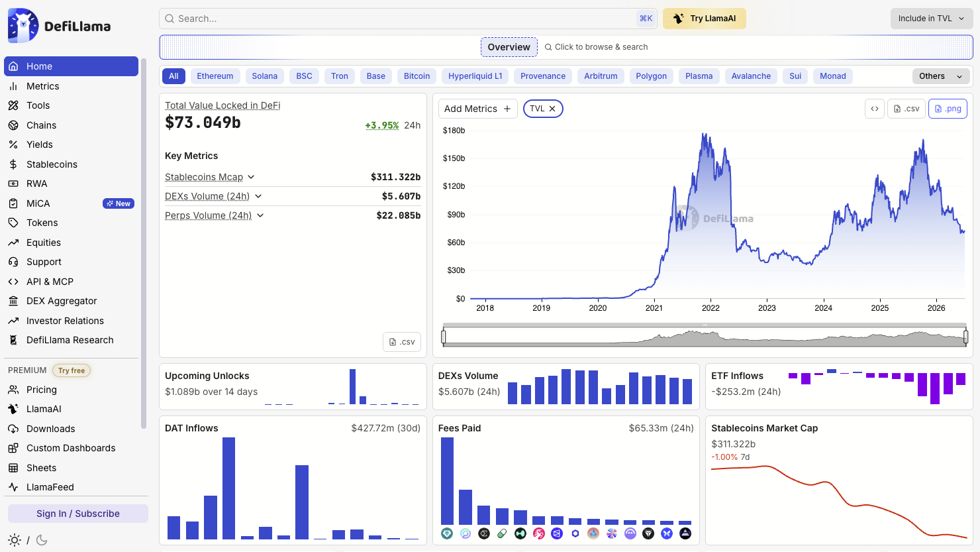The height and width of the screenshot is (552, 980).
Task: Select the Stablecoins dollar sidebar icon
Action: 13,164
